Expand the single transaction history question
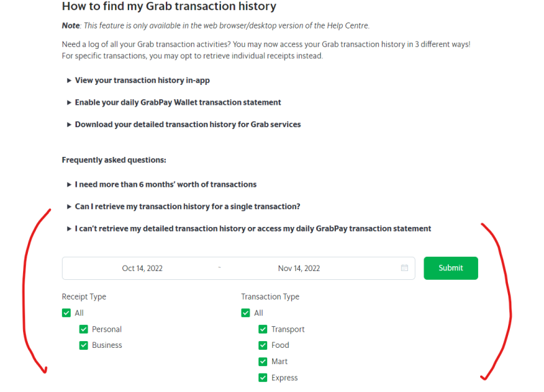Screen dimensions: 544x392 [187, 207]
